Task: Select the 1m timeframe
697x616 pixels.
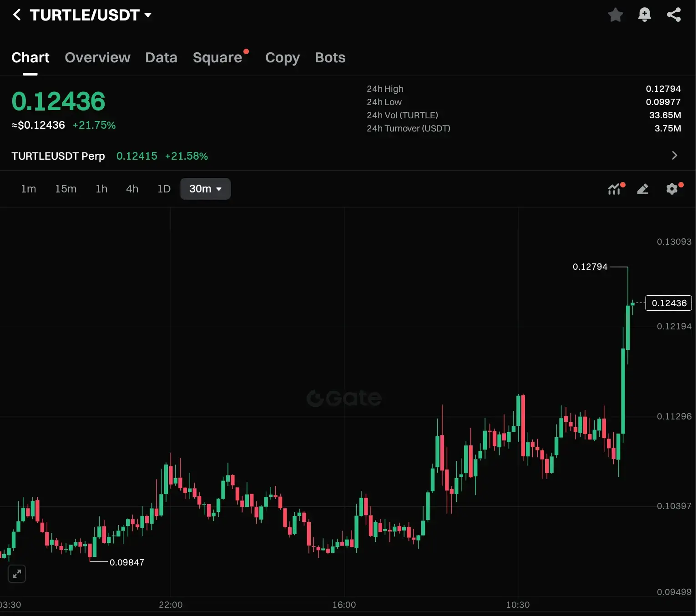Action: [x=29, y=189]
